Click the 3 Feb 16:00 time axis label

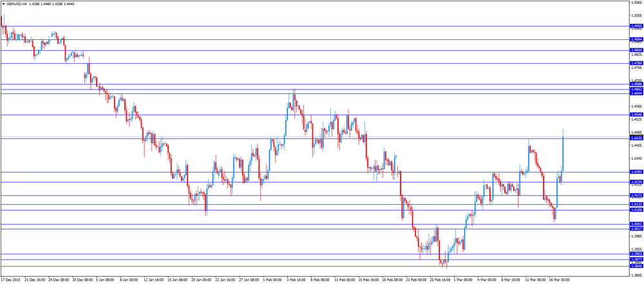pyautogui.click(x=296, y=279)
